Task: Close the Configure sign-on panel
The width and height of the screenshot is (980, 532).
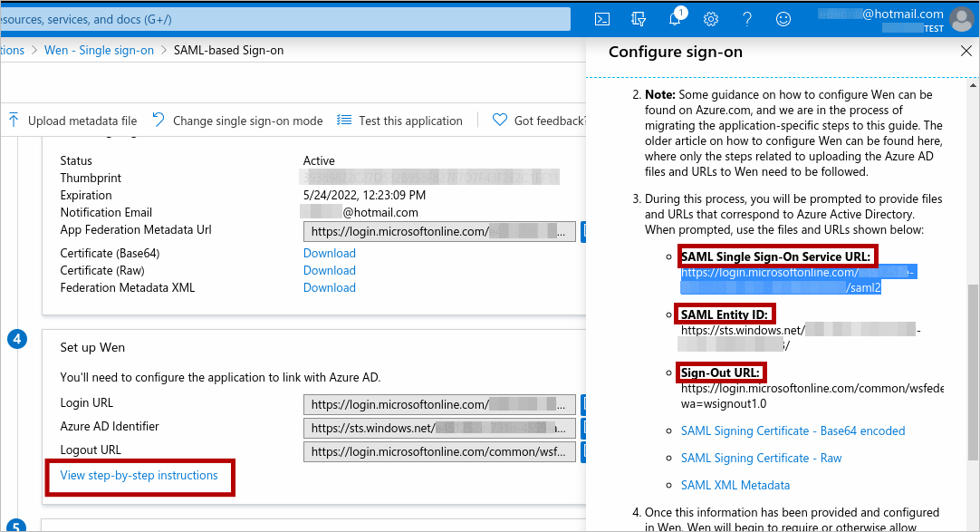Action: [x=966, y=52]
